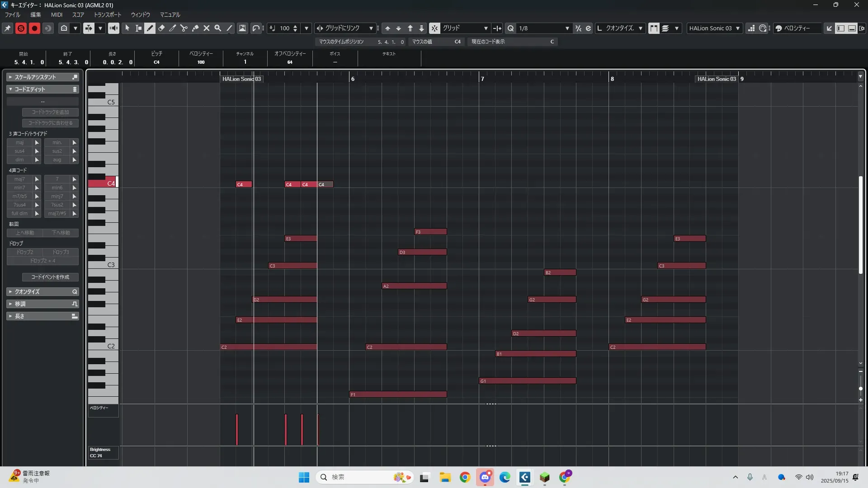
Task: Toggle the Record in Editor button
Action: (34, 28)
